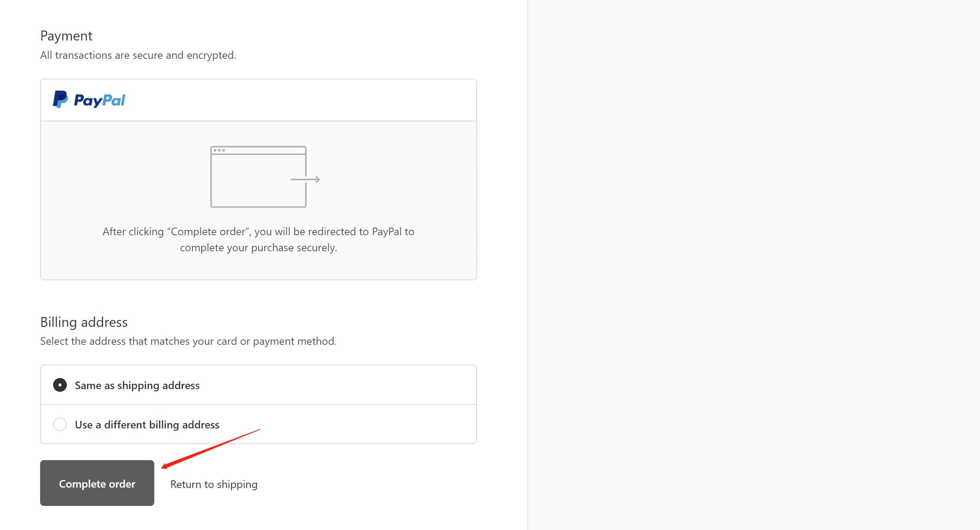The height and width of the screenshot is (530, 980).
Task: Click "Select the address that matches" description
Action: click(x=188, y=341)
